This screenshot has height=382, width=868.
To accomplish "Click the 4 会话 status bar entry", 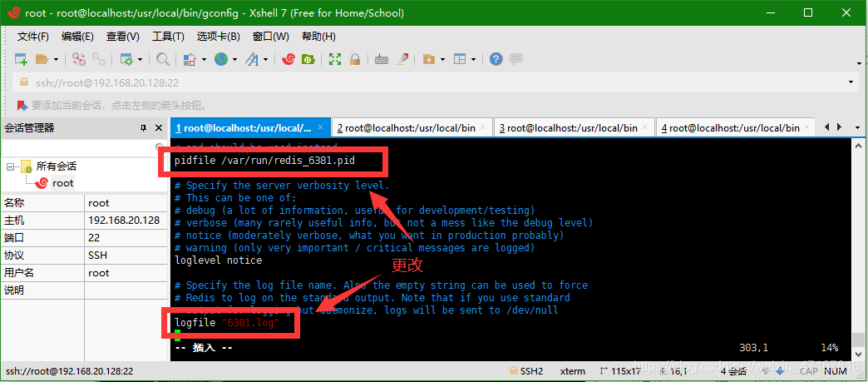I will tap(733, 371).
